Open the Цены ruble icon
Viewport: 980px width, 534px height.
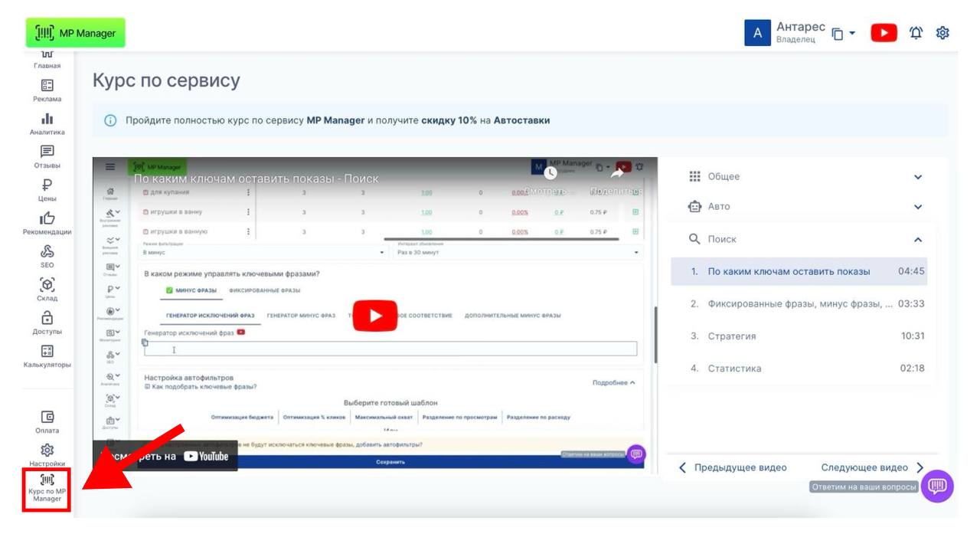tap(47, 189)
